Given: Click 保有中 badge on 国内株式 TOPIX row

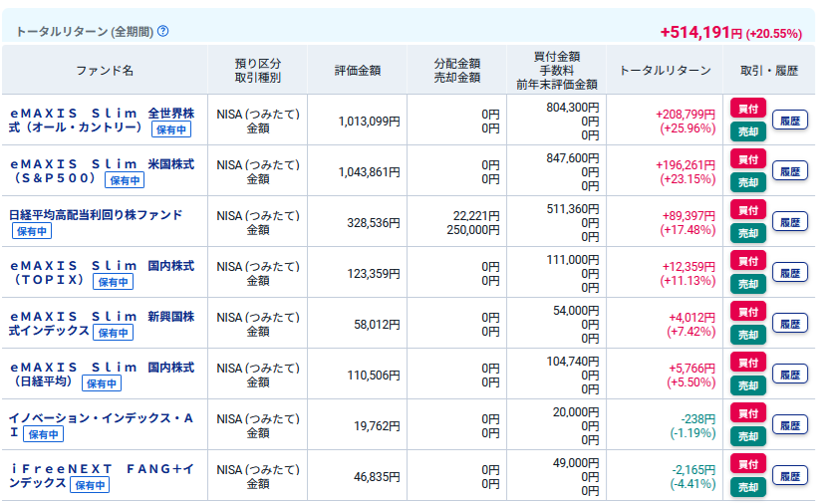Looking at the screenshot, I should [x=114, y=282].
